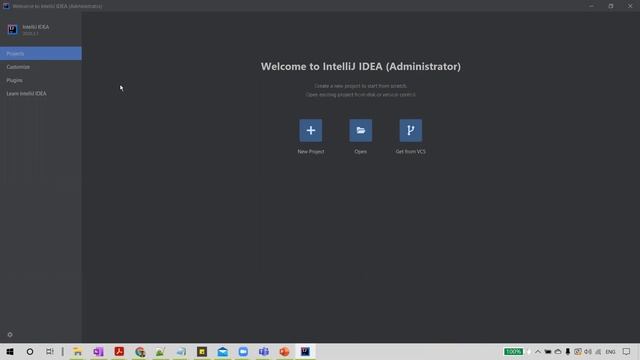
Task: Open the Plugins tab
Action: [x=41, y=80]
